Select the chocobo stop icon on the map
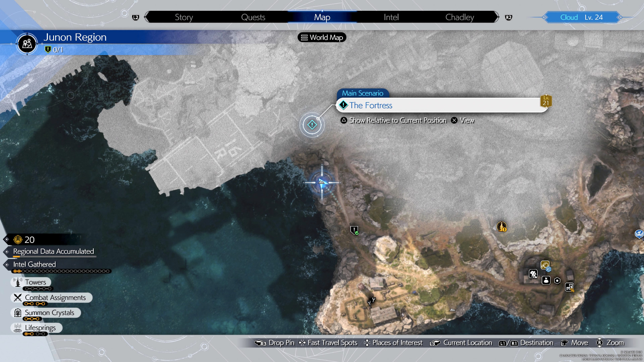 click(x=545, y=265)
